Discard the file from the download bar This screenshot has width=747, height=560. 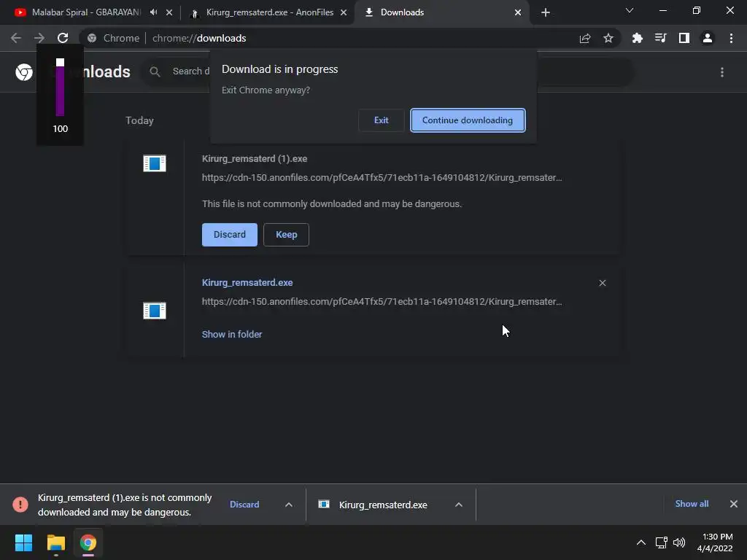(244, 505)
